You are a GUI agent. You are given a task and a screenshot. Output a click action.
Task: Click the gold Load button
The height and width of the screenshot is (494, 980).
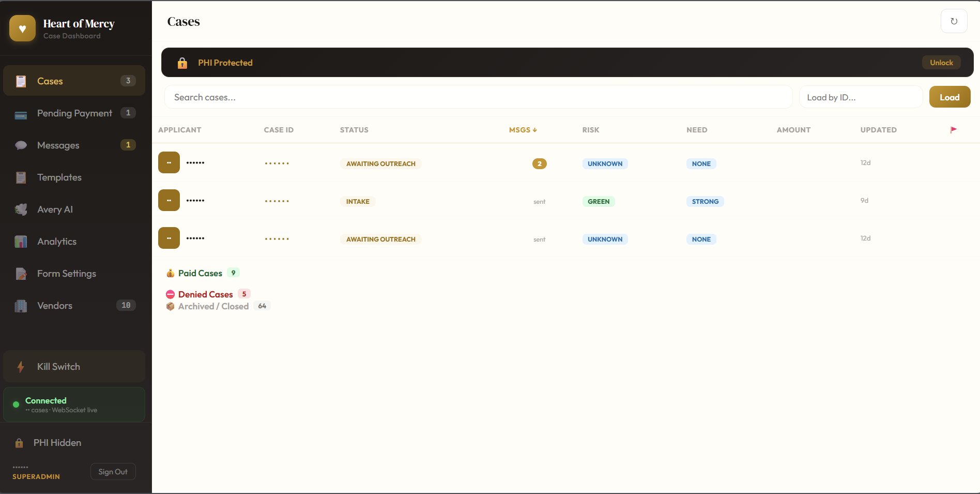[950, 97]
